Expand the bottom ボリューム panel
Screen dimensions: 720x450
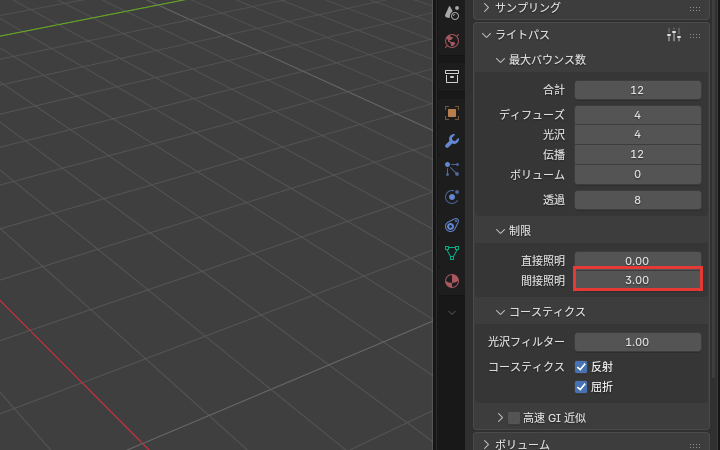click(x=486, y=444)
